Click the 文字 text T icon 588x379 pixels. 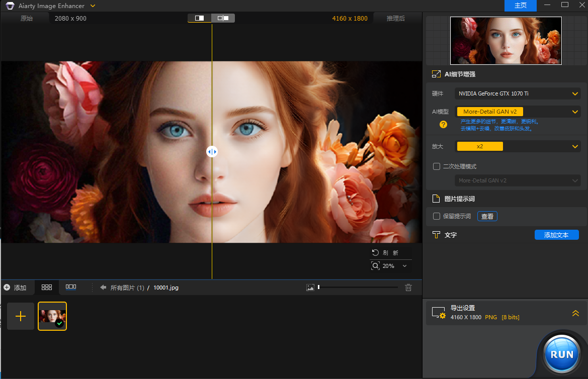tap(436, 235)
